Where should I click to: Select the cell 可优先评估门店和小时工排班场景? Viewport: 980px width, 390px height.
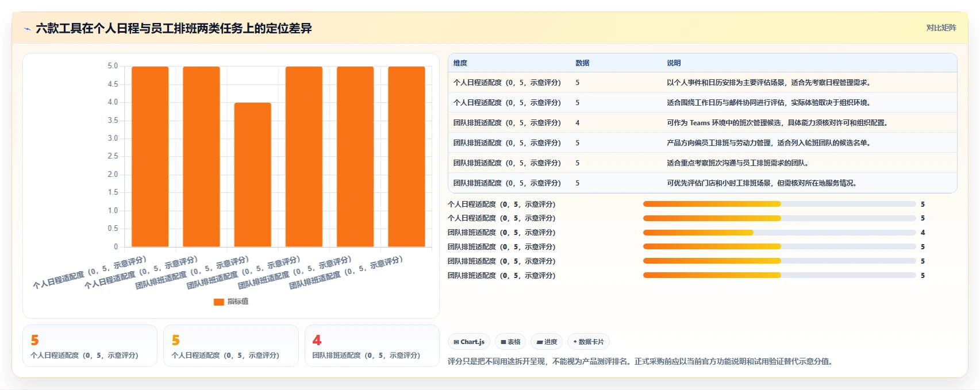coord(763,183)
